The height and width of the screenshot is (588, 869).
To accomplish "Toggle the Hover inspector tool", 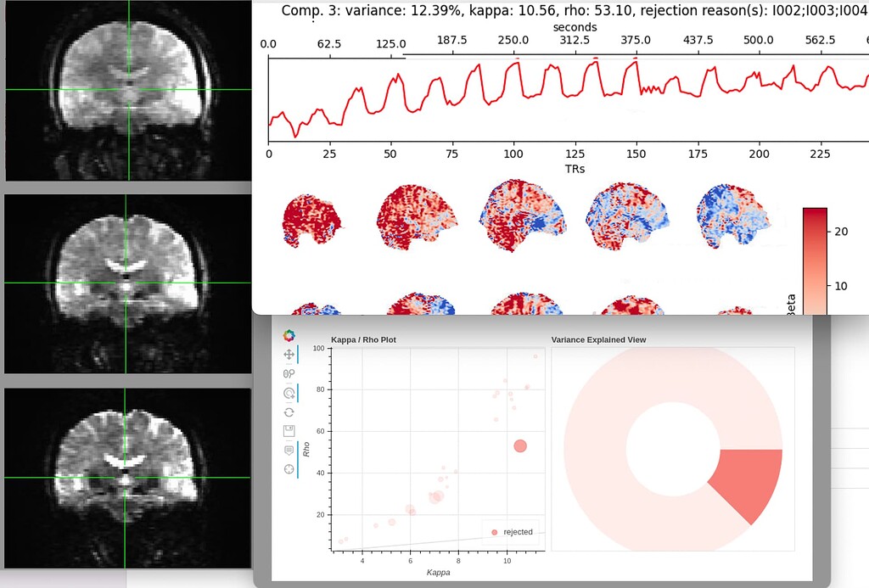I will [289, 450].
